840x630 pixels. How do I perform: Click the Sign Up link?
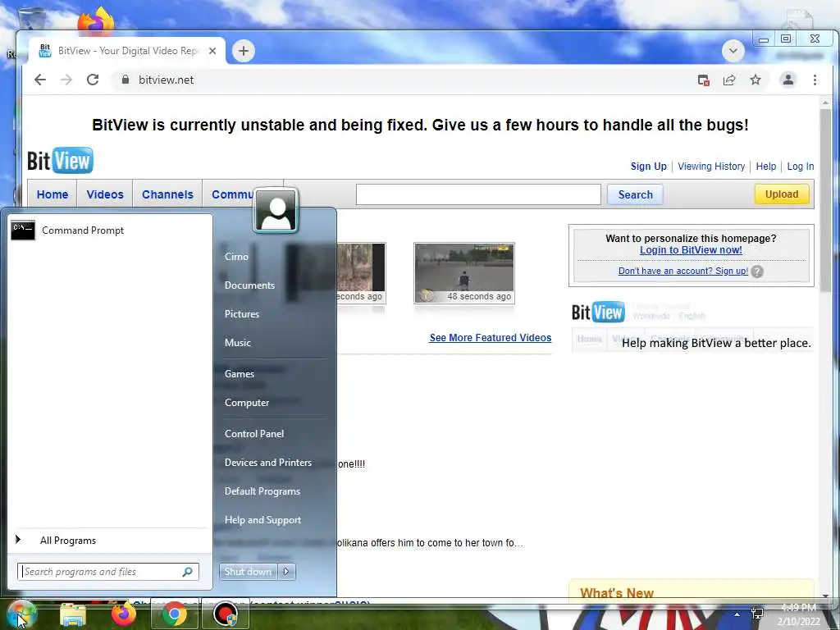648,167
